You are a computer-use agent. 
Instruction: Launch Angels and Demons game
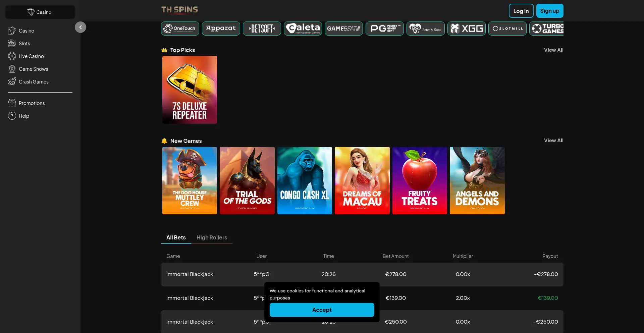(x=477, y=180)
